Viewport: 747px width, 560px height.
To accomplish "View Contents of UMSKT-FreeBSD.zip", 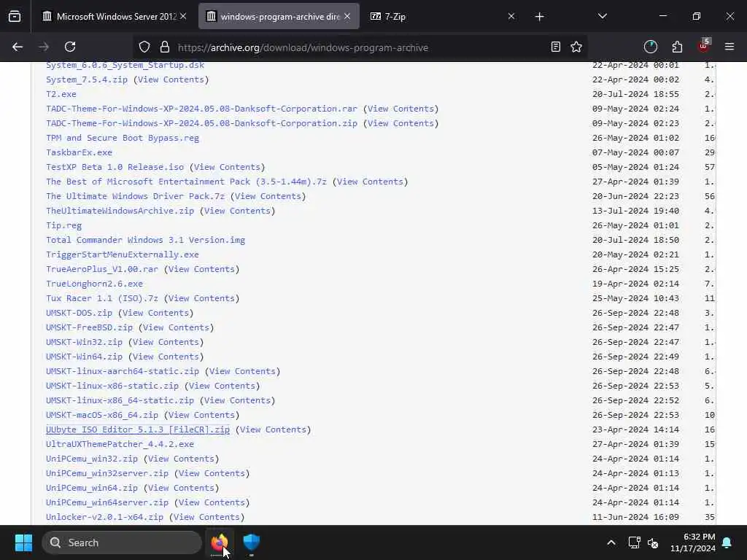I will click(x=176, y=327).
